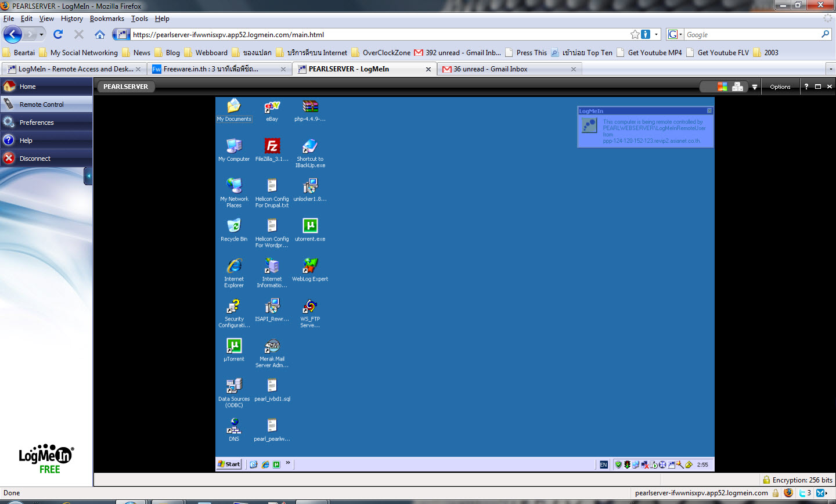Select the php-4.4.9 archive icon
The width and height of the screenshot is (836, 504).
pyautogui.click(x=310, y=110)
